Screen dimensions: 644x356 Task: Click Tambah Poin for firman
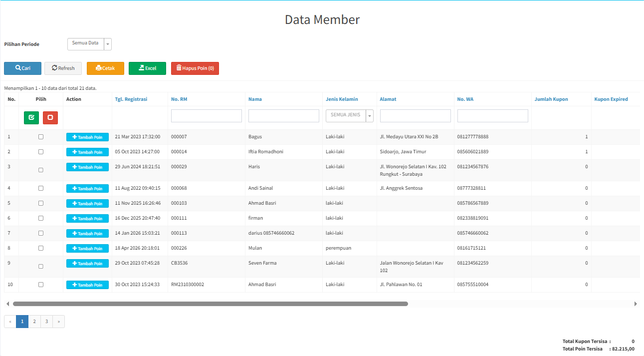(87, 219)
